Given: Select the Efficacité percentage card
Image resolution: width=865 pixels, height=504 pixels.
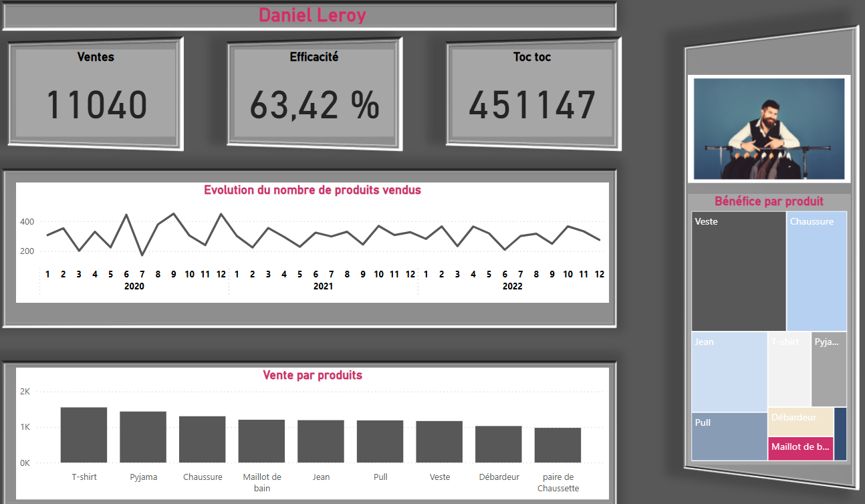Looking at the screenshot, I should (314, 106).
